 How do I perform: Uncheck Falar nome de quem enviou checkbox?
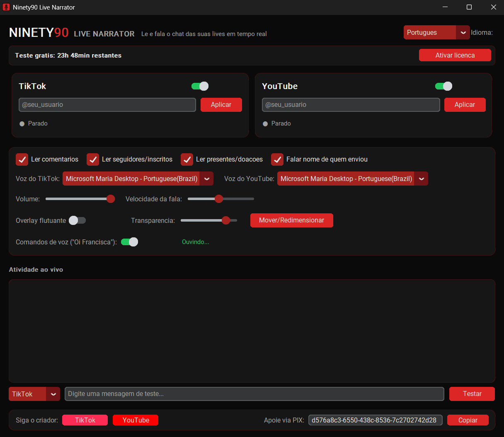(x=277, y=159)
